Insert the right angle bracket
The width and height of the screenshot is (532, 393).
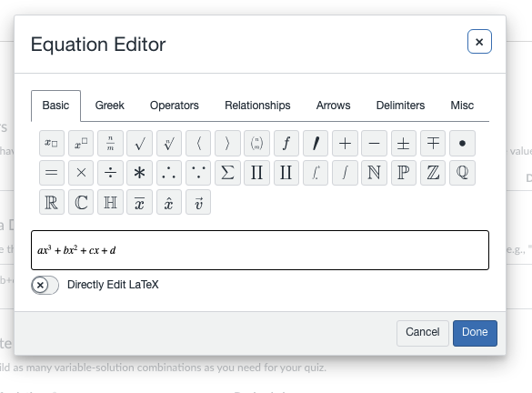tap(227, 143)
